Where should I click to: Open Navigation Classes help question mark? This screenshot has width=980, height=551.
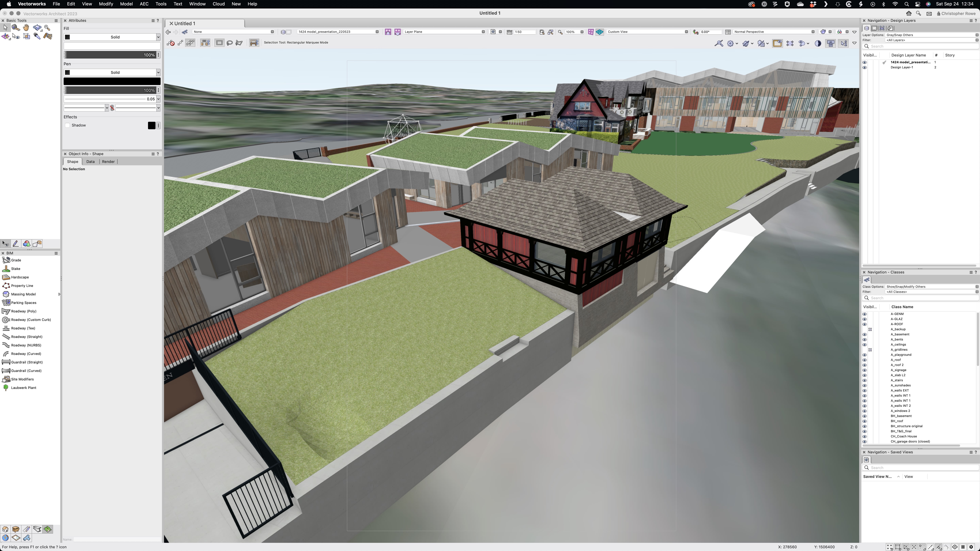point(976,272)
